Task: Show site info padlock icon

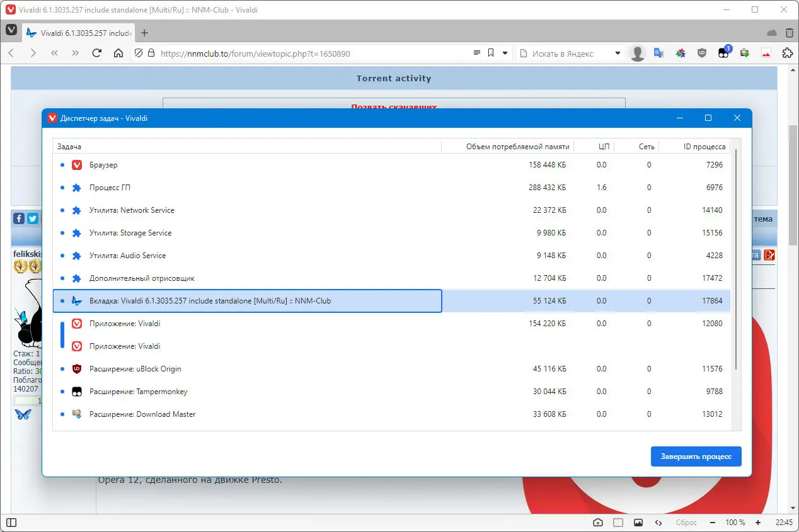Action: tap(151, 54)
